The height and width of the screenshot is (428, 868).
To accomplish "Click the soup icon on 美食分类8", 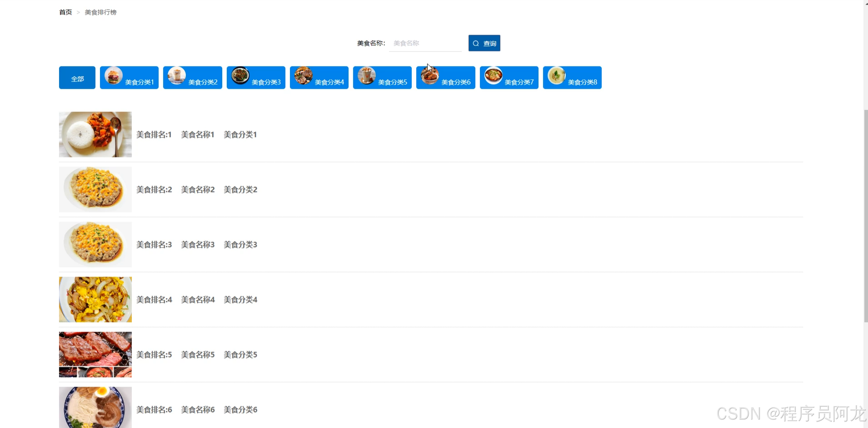I will (x=557, y=76).
